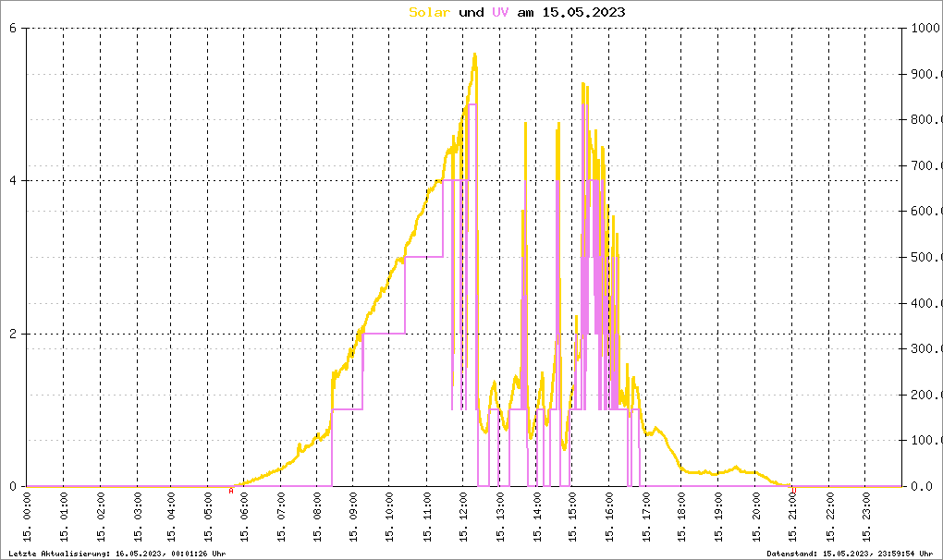Click the time label "15. 00:00"
Image resolution: width=943 pixels, height=560 pixels.
click(x=27, y=517)
